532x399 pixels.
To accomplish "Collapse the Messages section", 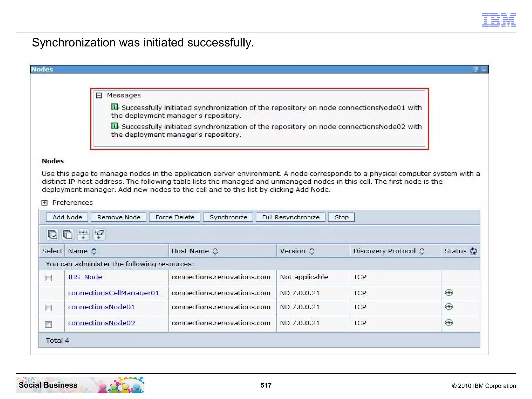I will 99,96.
